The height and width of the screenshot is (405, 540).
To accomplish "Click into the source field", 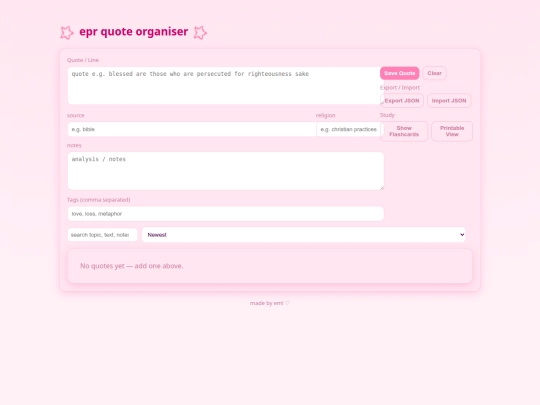I will (x=192, y=129).
